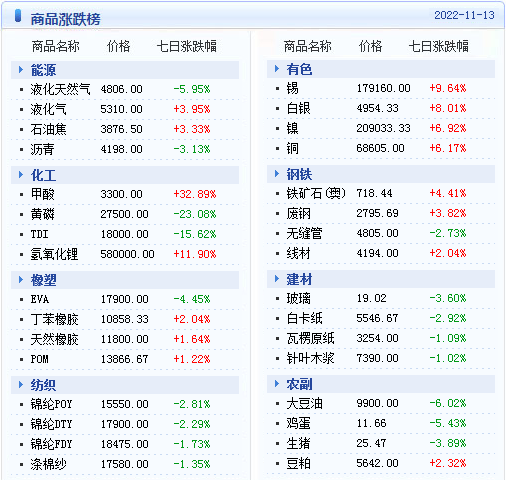Image resolution: width=506 pixels, height=480 pixels.
Task: Open EVA commodity
Action: (40, 299)
